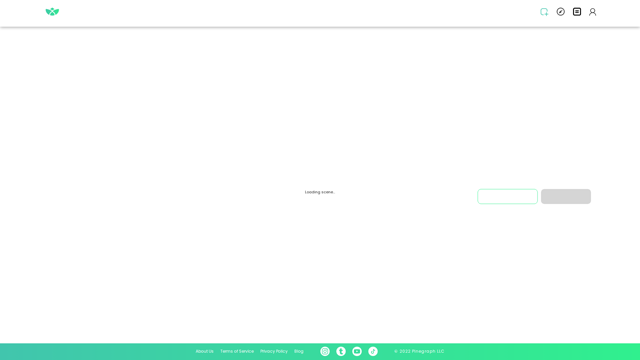The height and width of the screenshot is (360, 640).
Task: Click the green Pinegraph leaf logo
Action: 52,12
